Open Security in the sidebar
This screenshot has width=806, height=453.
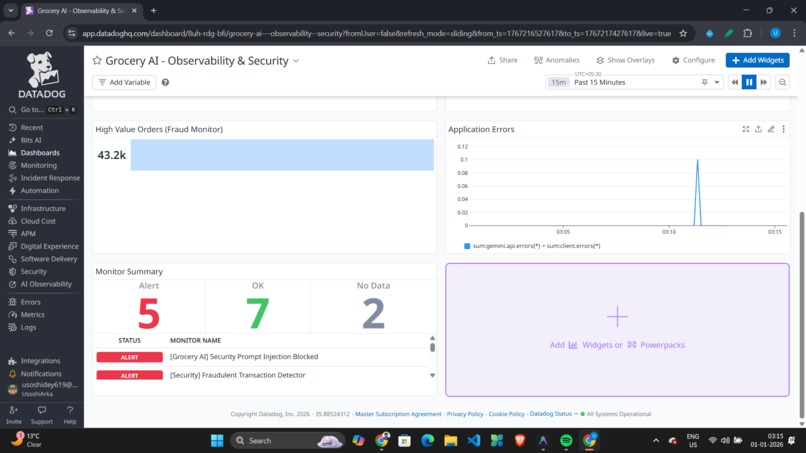pyautogui.click(x=33, y=271)
